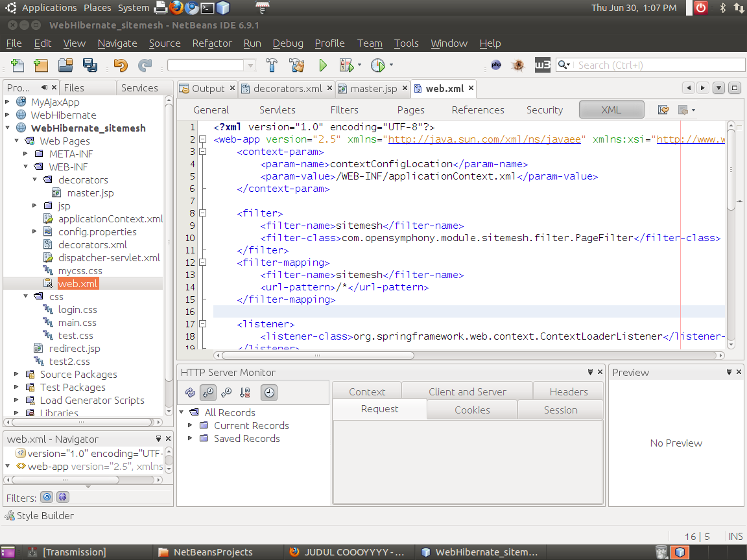This screenshot has height=560, width=747.
Task: Click the PHP toolbar icon
Action: (496, 65)
